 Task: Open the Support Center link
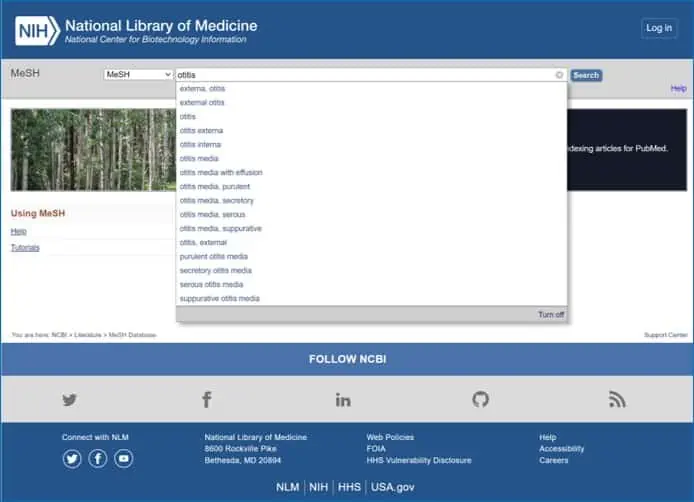coord(665,335)
